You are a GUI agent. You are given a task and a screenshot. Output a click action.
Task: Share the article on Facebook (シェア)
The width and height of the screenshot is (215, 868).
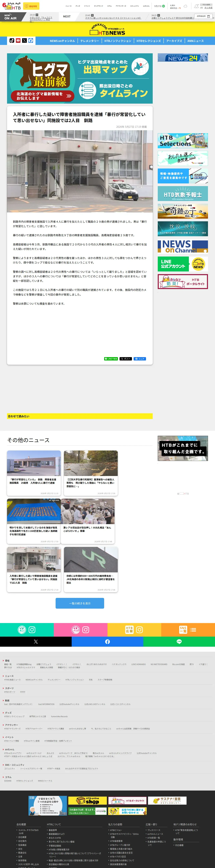[x=140, y=358]
